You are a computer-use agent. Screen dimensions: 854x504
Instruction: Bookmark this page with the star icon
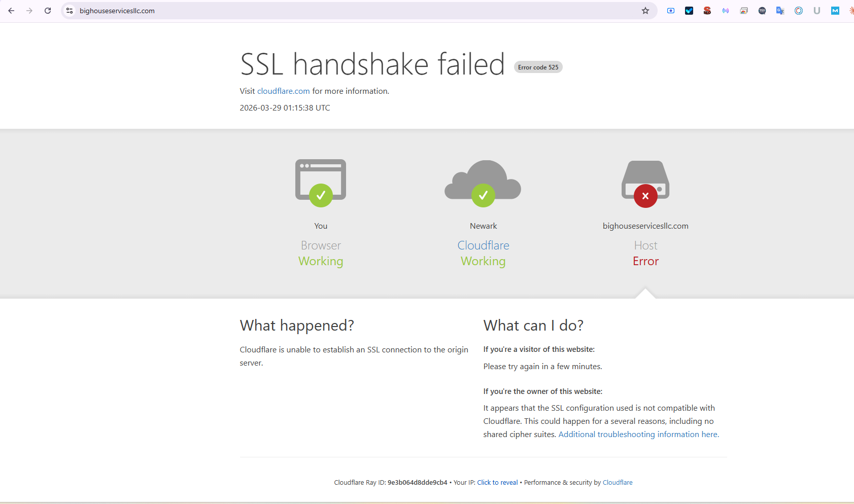645,11
